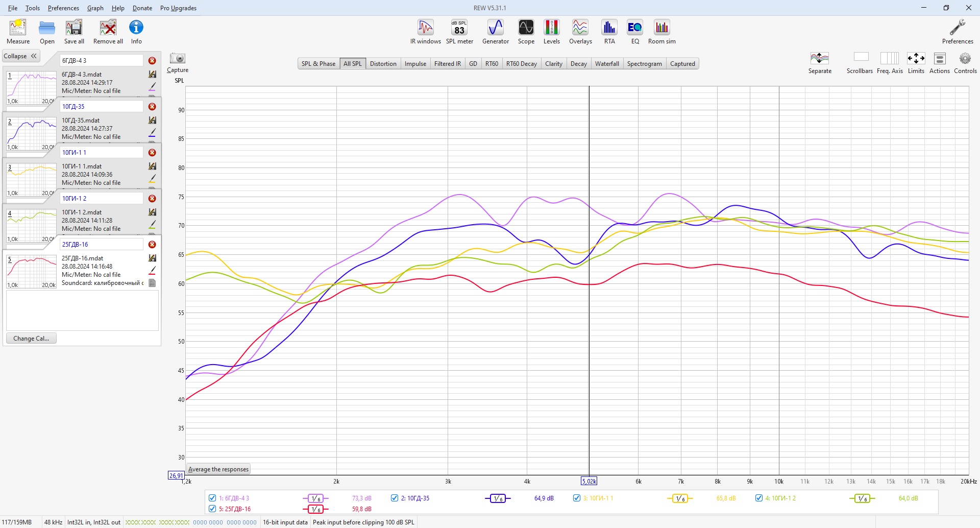Open the File menu
This screenshot has width=980, height=528.
tap(13, 8)
